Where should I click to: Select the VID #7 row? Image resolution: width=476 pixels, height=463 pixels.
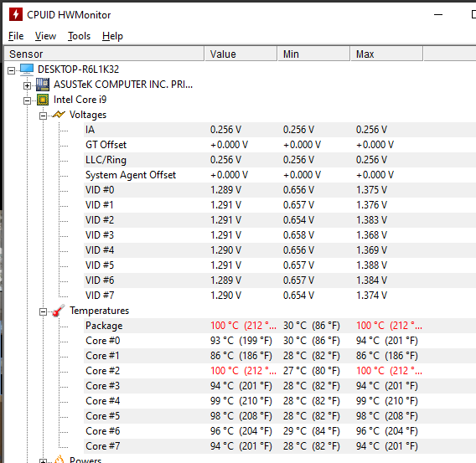[279, 296]
